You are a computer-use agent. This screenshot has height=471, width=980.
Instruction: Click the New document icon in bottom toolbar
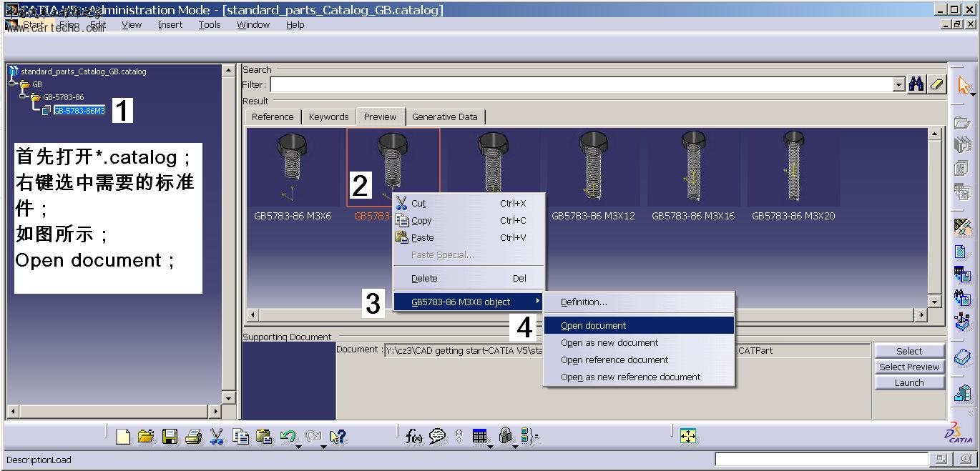click(x=123, y=436)
